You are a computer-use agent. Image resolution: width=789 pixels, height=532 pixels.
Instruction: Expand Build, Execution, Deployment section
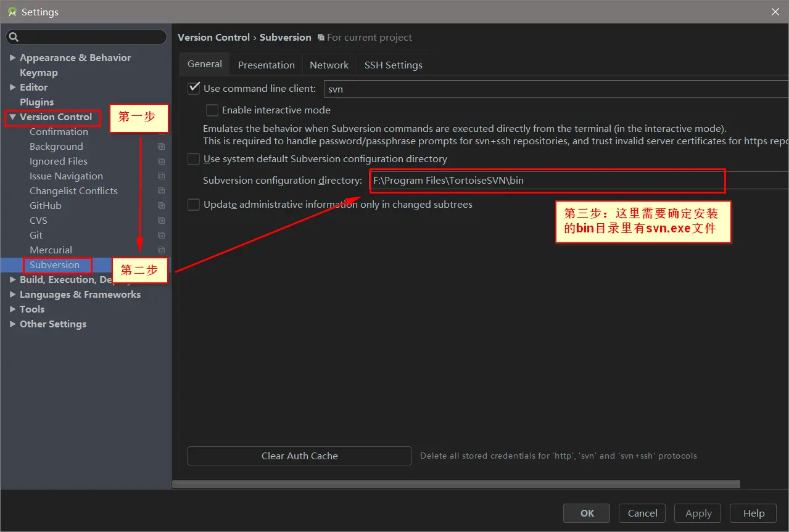coord(12,280)
